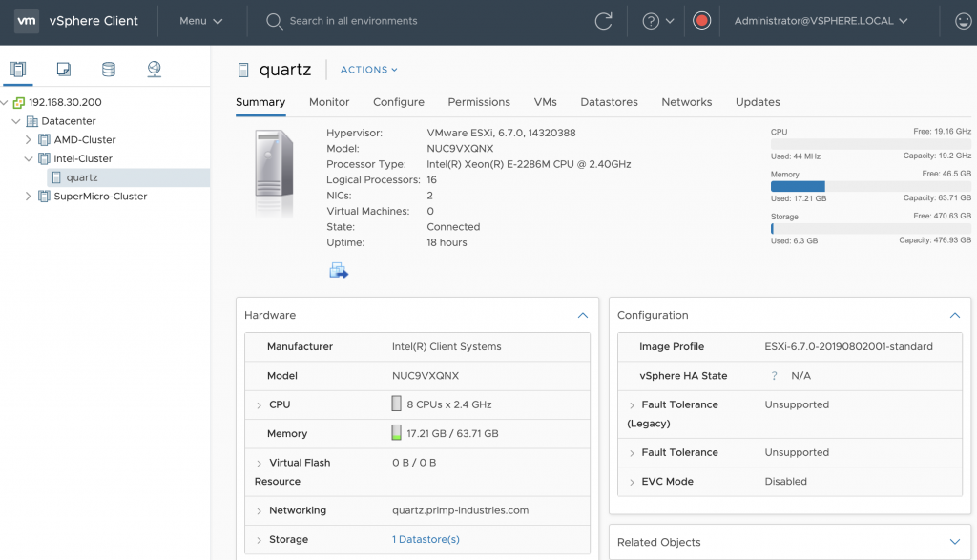Switch to the Monitor tab
The image size is (977, 560).
point(329,102)
